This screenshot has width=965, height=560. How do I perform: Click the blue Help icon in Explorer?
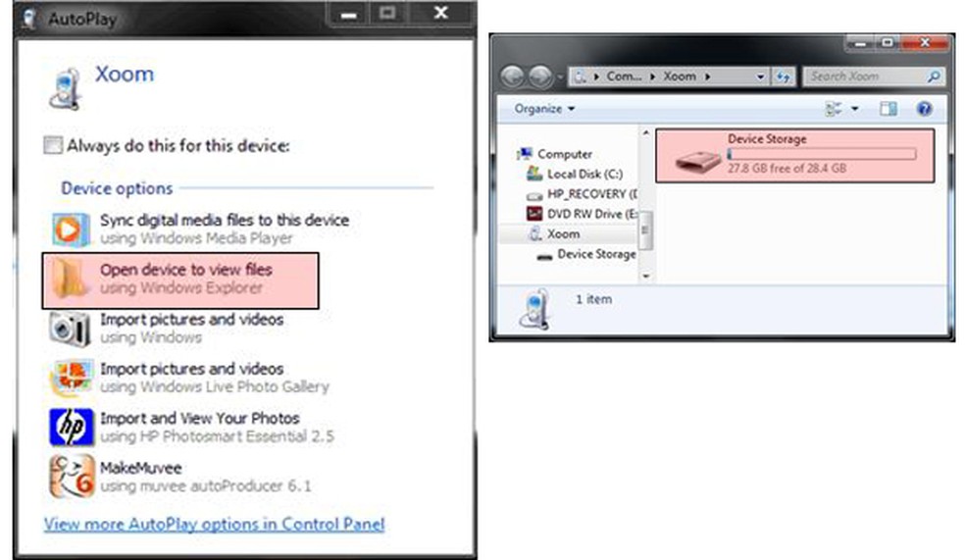(x=924, y=109)
